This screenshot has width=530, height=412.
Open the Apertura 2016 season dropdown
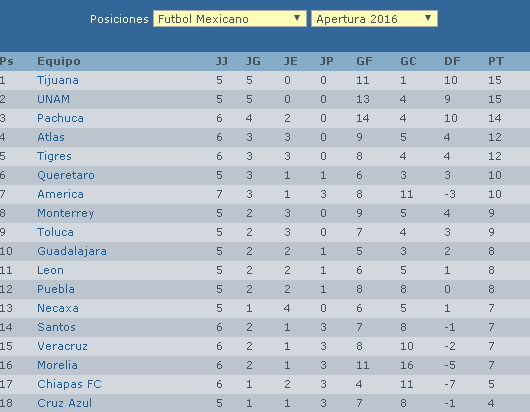(374, 19)
